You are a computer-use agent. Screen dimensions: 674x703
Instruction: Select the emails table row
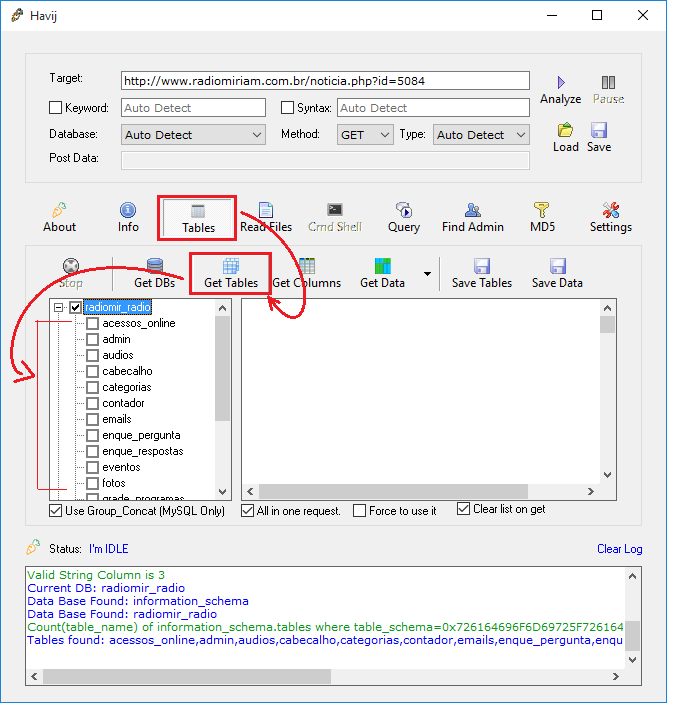pos(117,419)
